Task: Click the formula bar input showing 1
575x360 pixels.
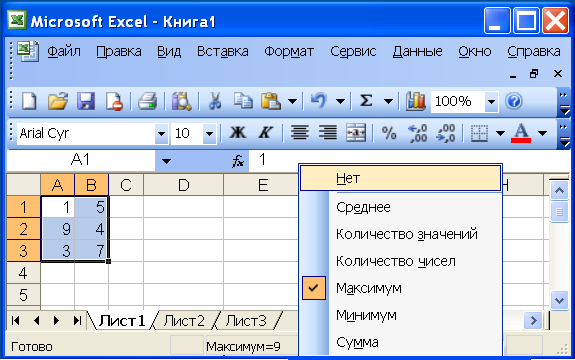Action: [410, 160]
